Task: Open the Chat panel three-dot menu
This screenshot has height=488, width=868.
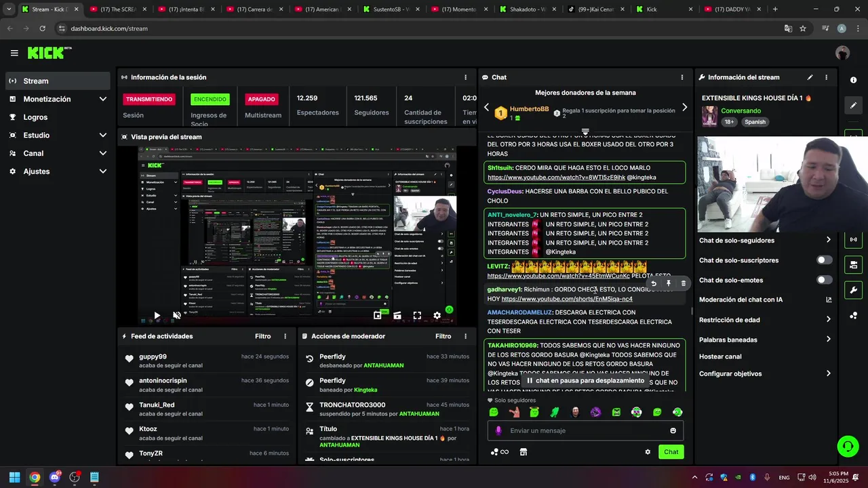Action: tap(682, 77)
